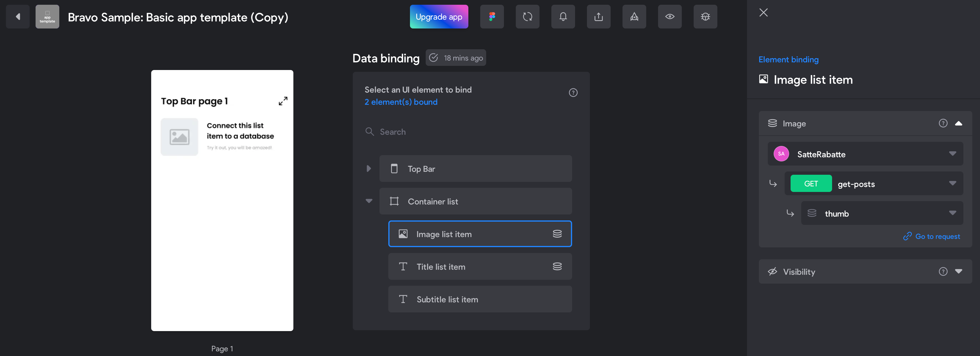Expand the Top Bar tree node
Image resolution: width=980 pixels, height=356 pixels.
point(368,168)
